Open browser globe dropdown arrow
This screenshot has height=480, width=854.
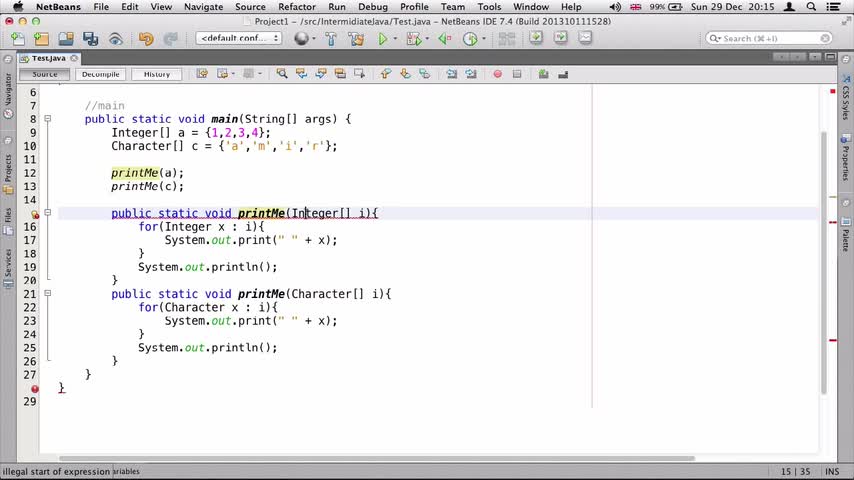pos(314,39)
